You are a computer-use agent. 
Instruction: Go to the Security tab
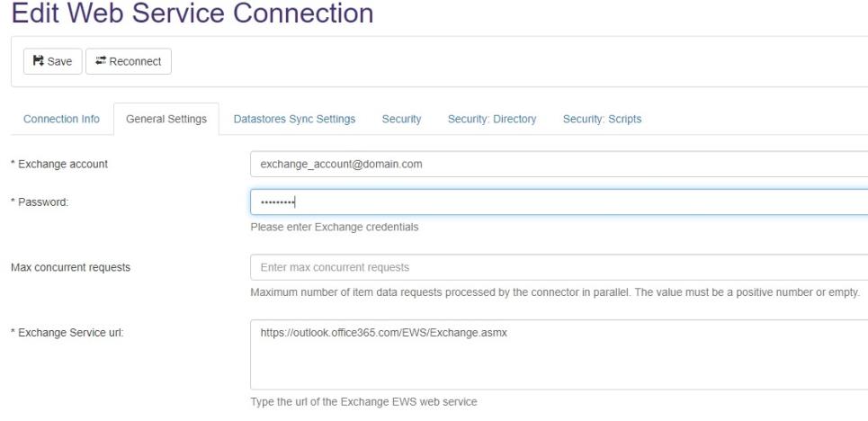point(401,119)
